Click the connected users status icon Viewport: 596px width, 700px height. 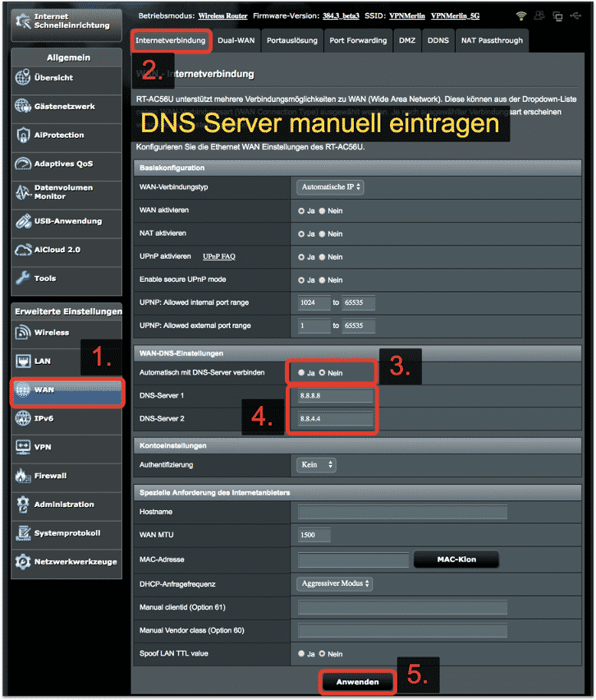point(539,16)
